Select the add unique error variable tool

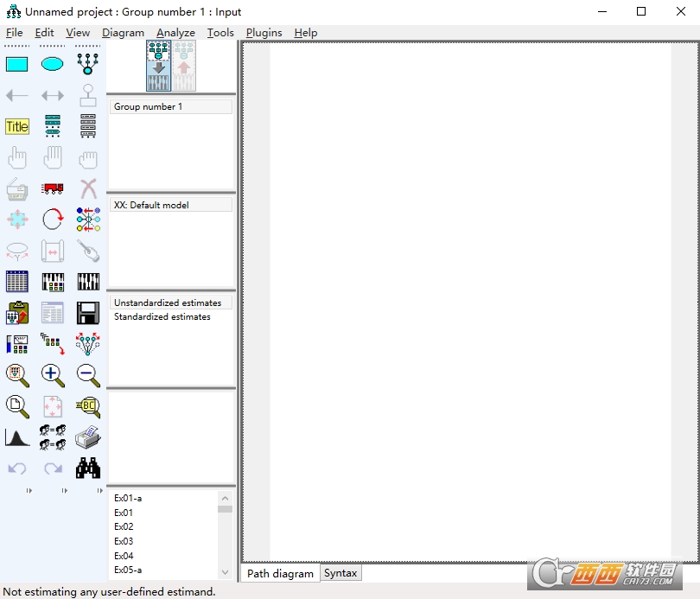88,96
